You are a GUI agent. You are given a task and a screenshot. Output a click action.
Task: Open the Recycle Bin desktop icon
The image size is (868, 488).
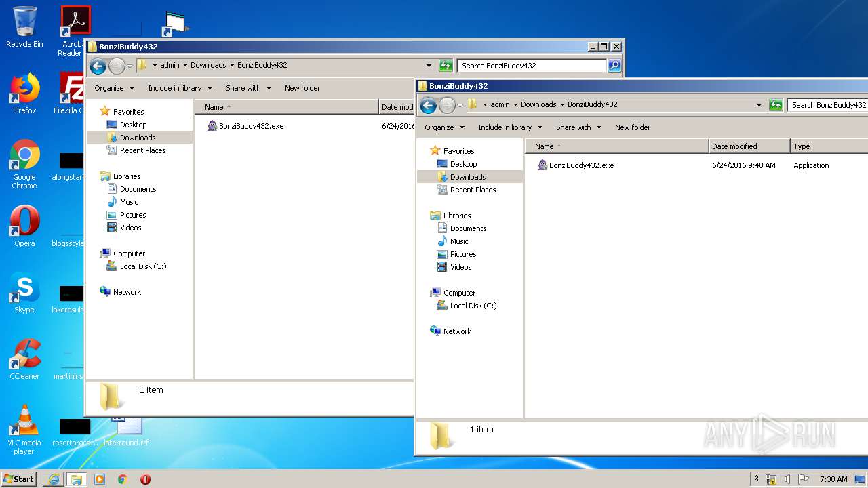point(24,28)
